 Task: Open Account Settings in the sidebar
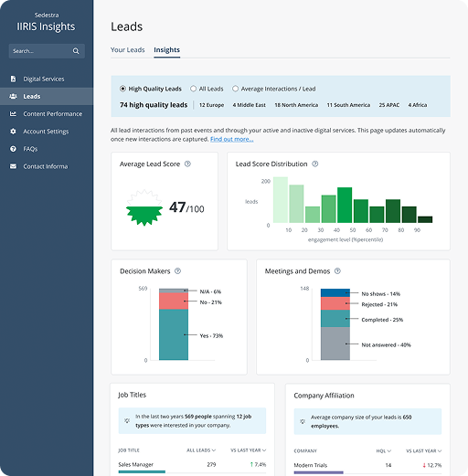coord(47,132)
